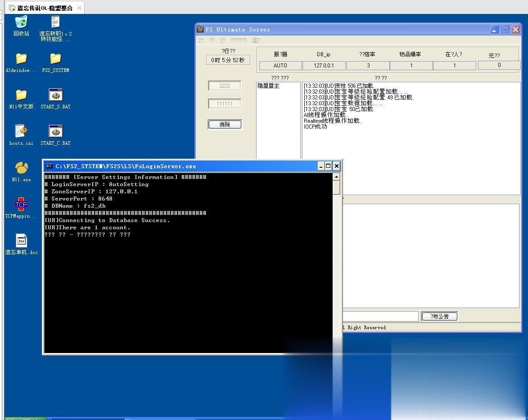
Task: Click the input field containing 111111
Action: click(225, 103)
